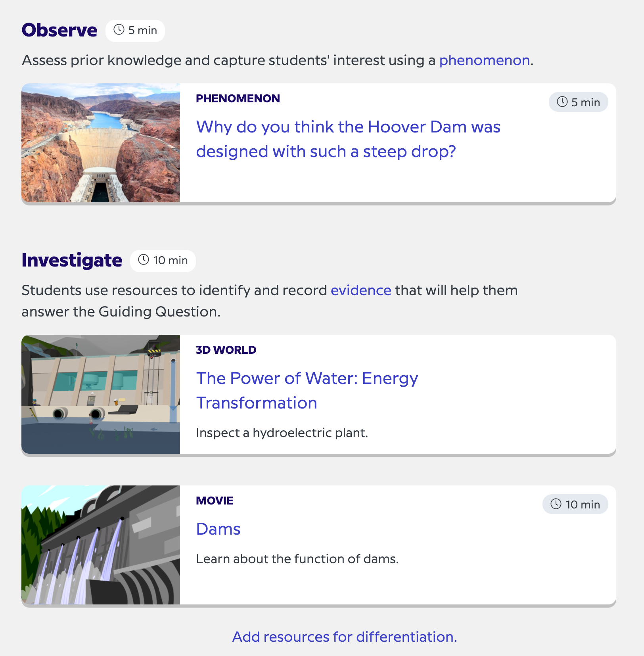Click the 5 min badge next to Observe
This screenshot has height=656, width=644.
(135, 31)
